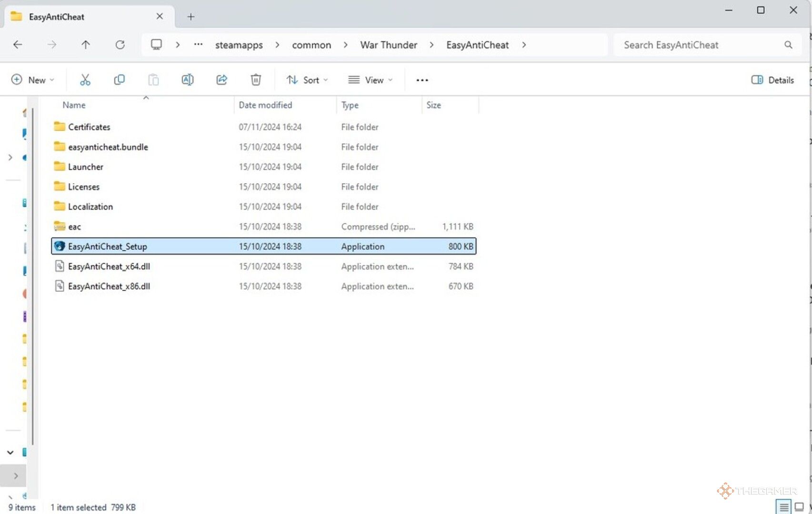The image size is (812, 514).
Task: Navigate back using the back arrow
Action: click(18, 45)
